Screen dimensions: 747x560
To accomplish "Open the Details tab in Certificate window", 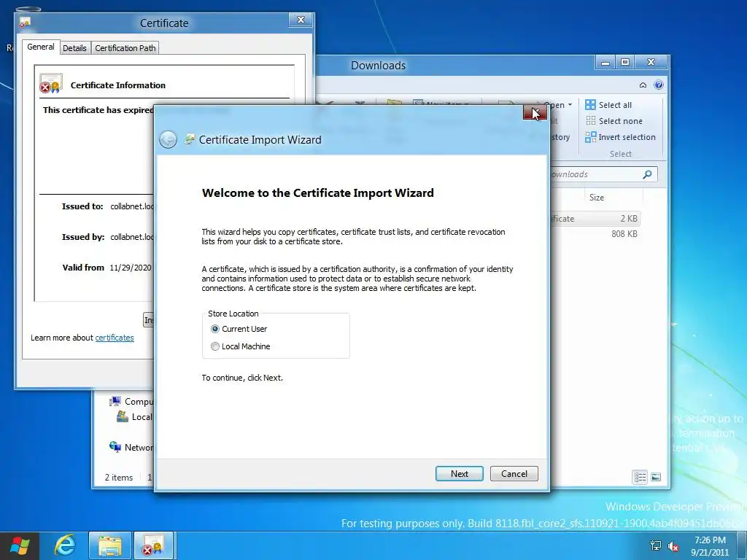I will [74, 48].
